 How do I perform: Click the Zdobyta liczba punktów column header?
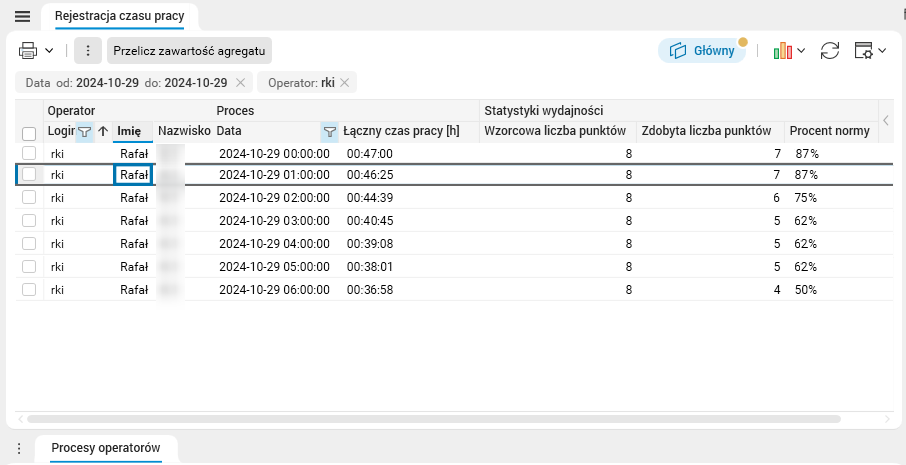(707, 131)
